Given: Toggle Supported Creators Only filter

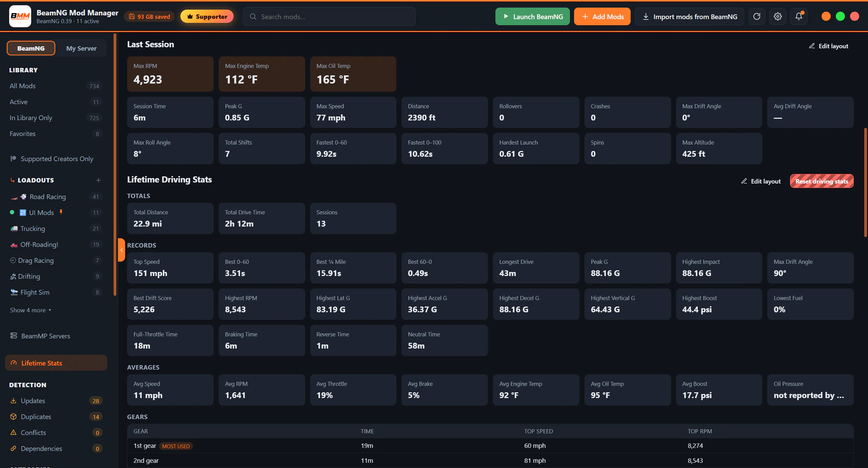Looking at the screenshot, I should 55,159.
